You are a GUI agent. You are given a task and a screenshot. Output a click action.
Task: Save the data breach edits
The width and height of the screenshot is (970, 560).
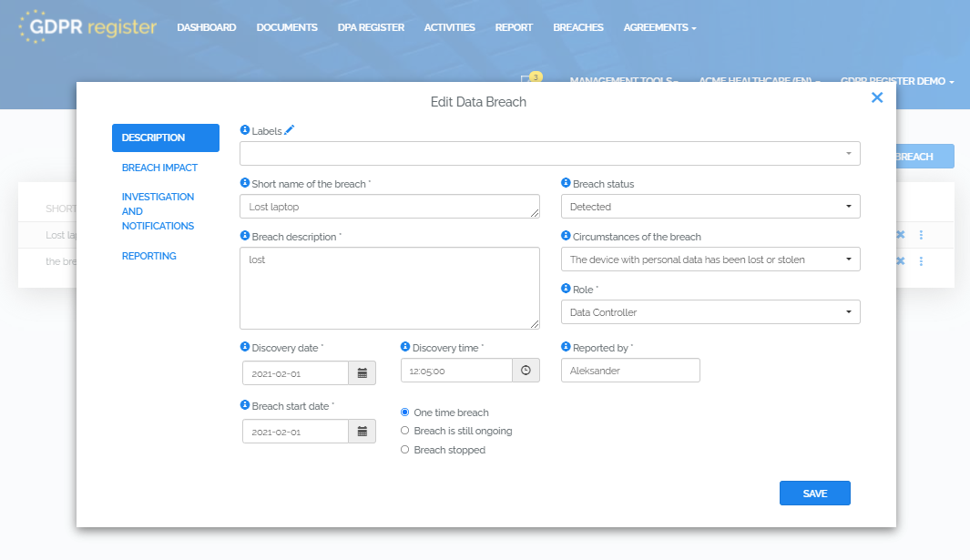point(813,493)
